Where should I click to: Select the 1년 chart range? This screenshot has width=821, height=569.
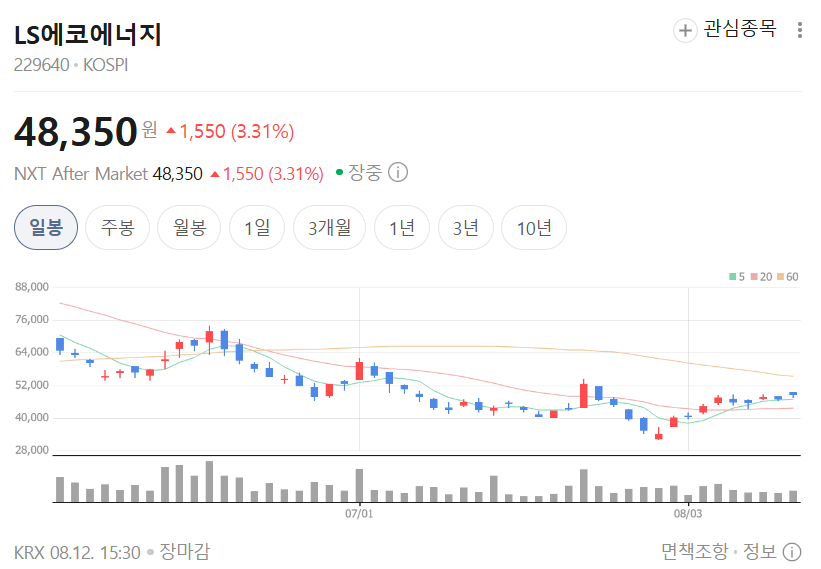(402, 228)
